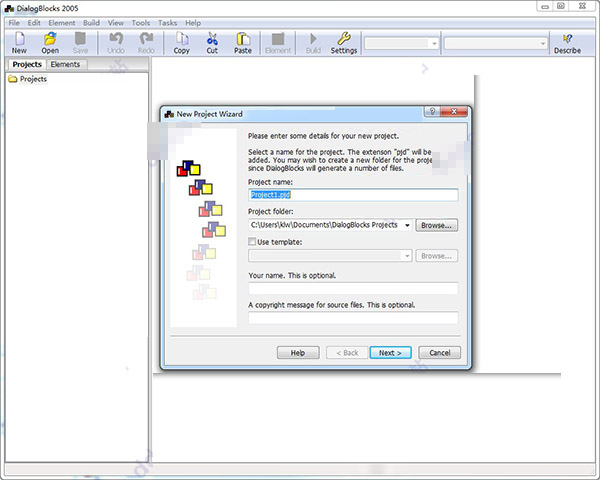Open the Tasks menu
The height and width of the screenshot is (480, 600).
click(x=168, y=23)
